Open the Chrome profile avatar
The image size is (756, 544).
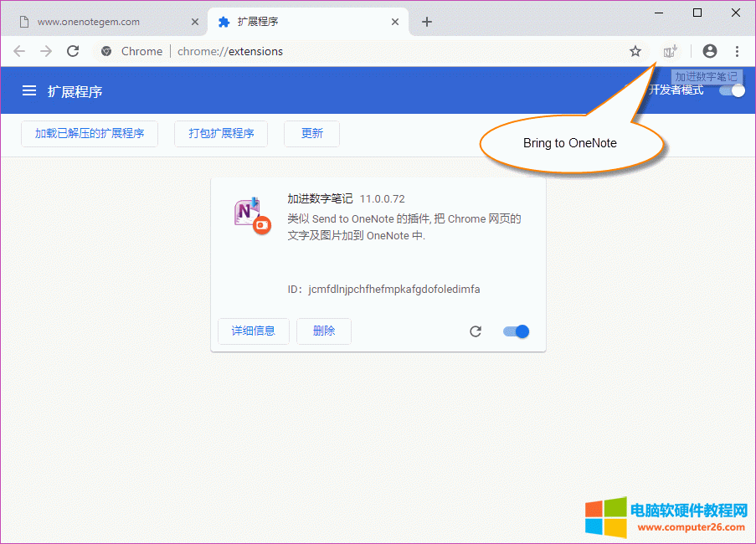[709, 51]
